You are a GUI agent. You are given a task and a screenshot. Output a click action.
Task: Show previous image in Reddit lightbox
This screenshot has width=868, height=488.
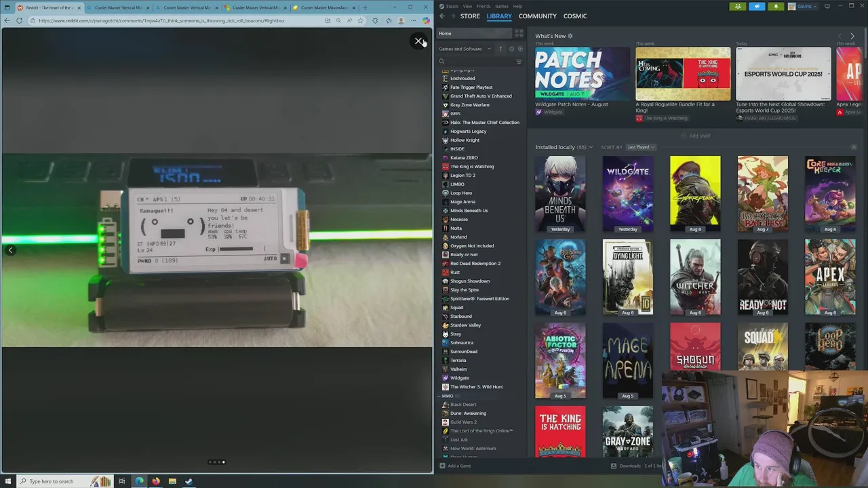click(10, 250)
